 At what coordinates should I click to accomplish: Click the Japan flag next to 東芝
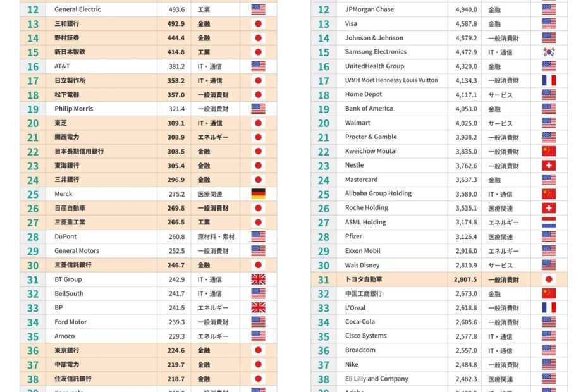click(x=258, y=123)
